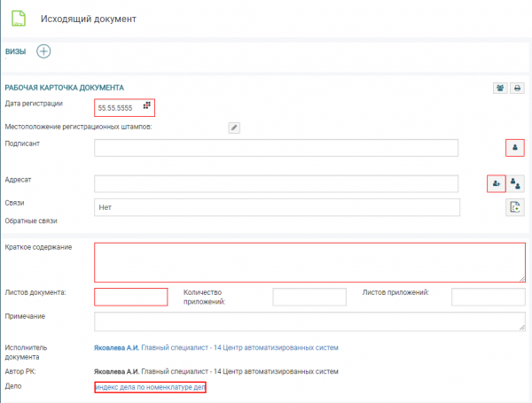
Task: Click the add linked document icon
Action: point(514,207)
